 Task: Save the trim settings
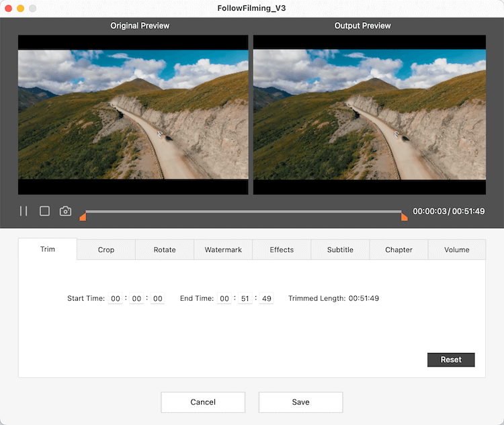[300, 402]
